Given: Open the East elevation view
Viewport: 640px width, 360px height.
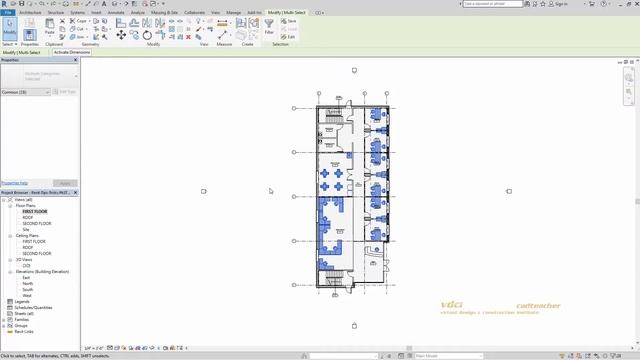Looking at the screenshot, I should pos(26,278).
